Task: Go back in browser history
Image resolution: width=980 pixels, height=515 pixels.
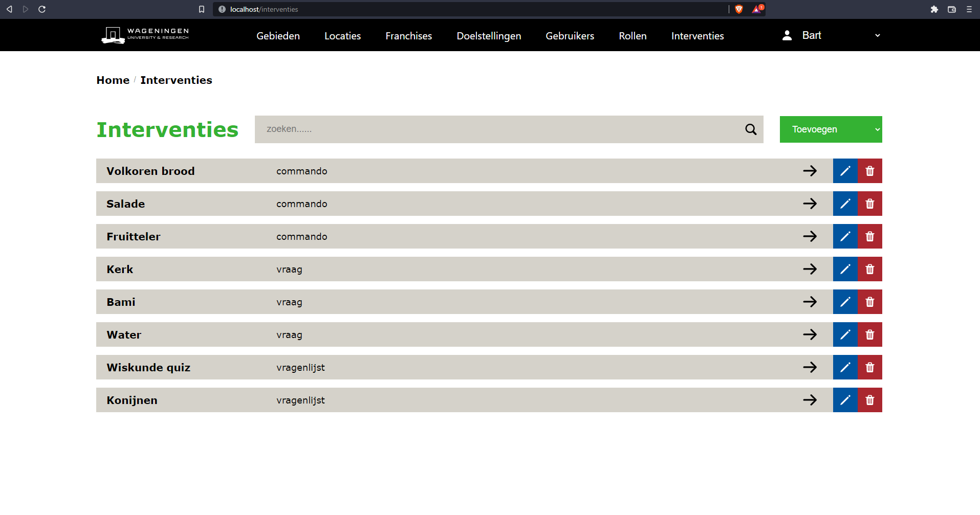Action: pyautogui.click(x=9, y=9)
